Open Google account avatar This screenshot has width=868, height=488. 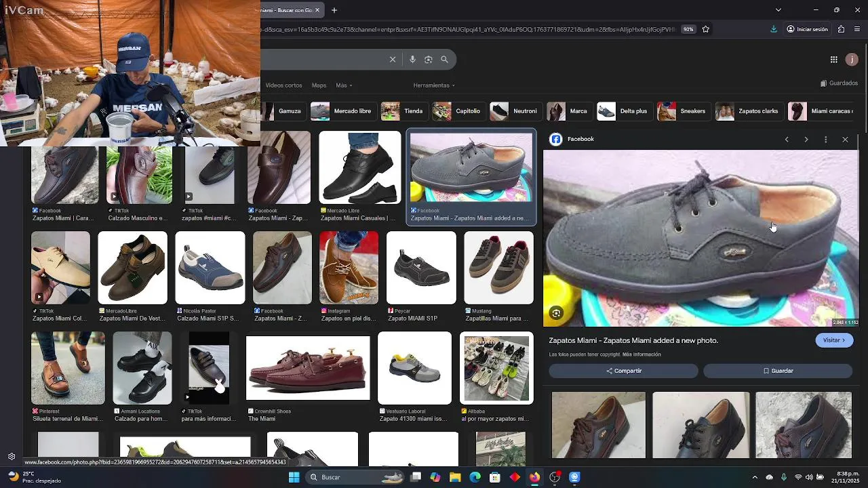(x=852, y=60)
